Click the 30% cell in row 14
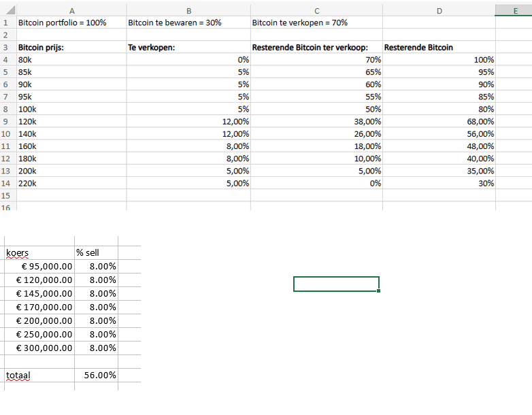 click(439, 183)
